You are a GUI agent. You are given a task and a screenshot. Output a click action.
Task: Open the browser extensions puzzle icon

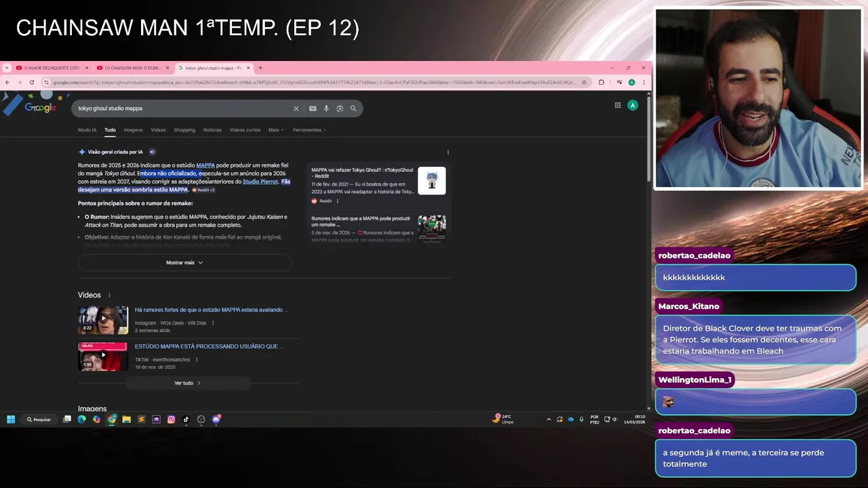point(601,82)
